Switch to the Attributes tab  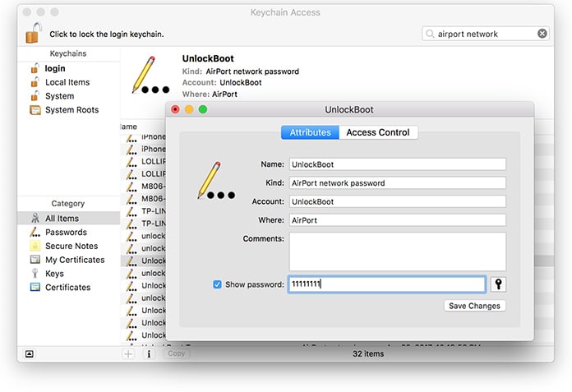[310, 132]
